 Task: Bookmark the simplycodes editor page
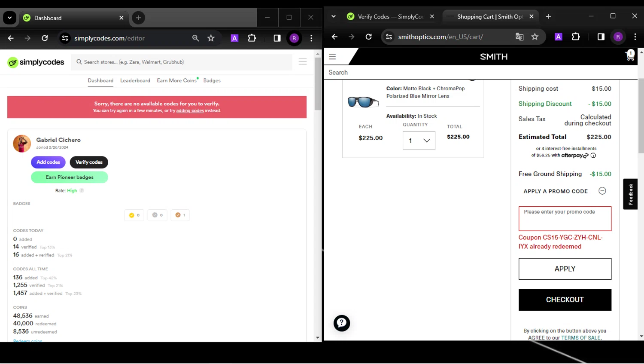(211, 38)
